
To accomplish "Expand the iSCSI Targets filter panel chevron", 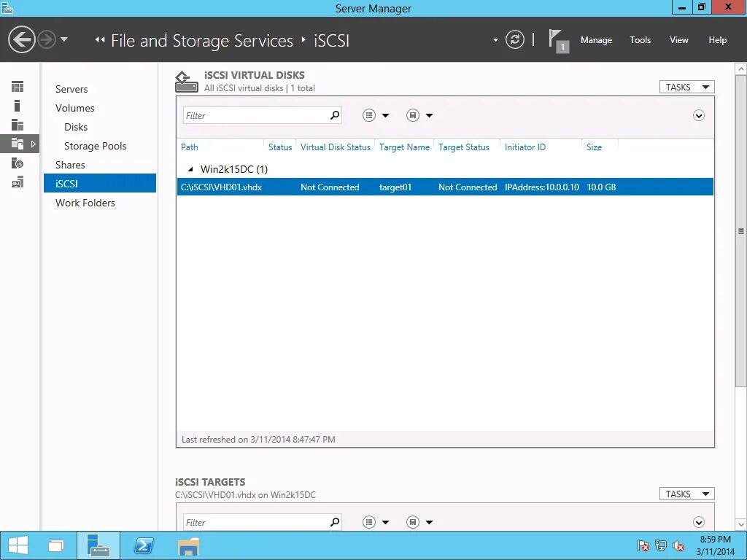I will (x=699, y=522).
